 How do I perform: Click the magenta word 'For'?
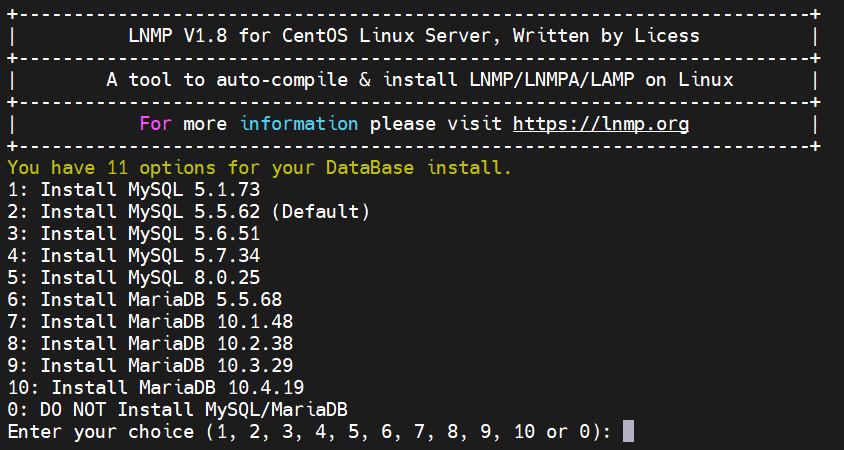156,124
